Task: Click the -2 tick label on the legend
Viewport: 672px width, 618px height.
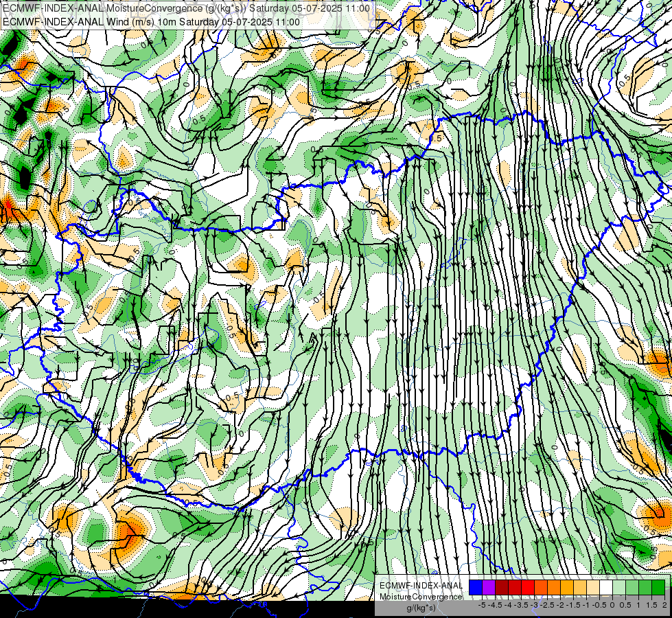Action: coord(560,605)
